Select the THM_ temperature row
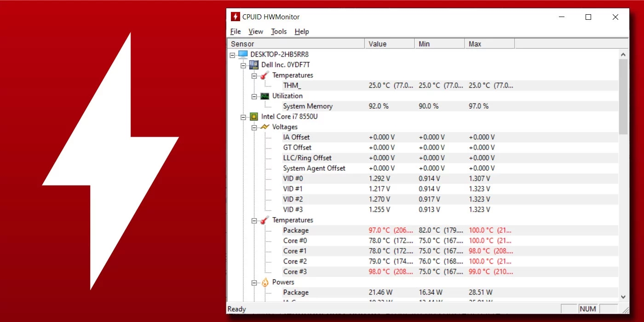Viewport: 644px width, 322px height. click(x=450, y=86)
